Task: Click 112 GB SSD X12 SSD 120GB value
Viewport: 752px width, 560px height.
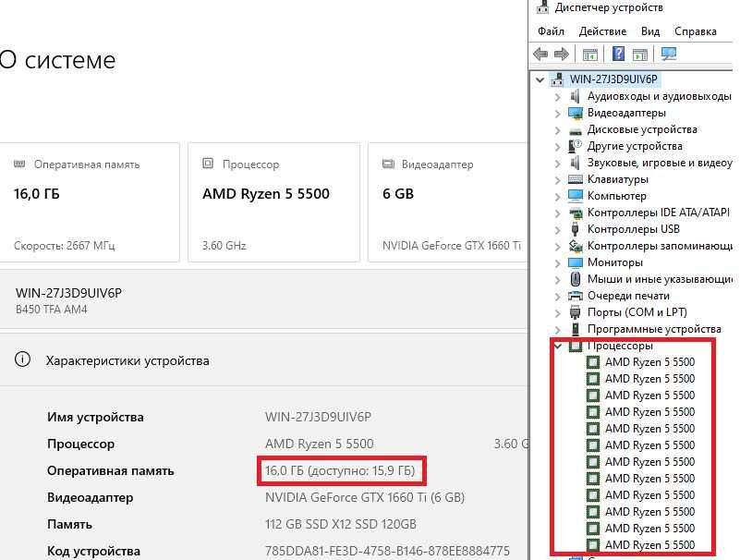Action: tap(341, 524)
